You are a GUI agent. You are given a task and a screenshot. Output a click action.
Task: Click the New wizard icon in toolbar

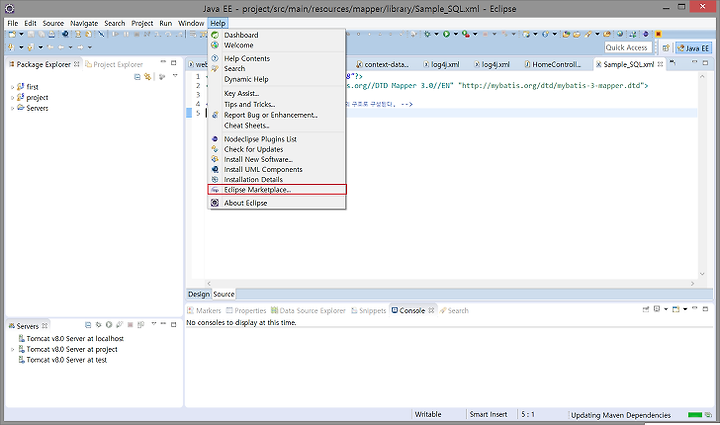pyautogui.click(x=12, y=34)
